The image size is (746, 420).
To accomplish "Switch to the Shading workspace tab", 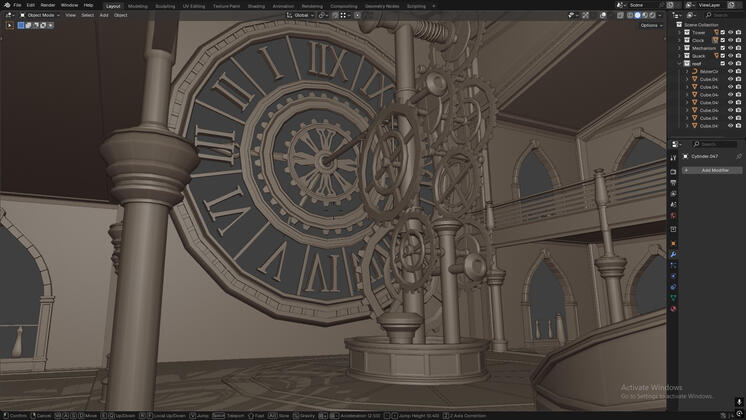I will 256,6.
